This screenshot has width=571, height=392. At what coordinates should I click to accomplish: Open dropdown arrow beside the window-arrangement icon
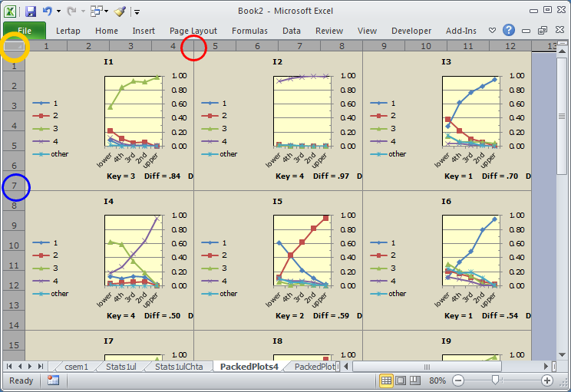[x=107, y=12]
